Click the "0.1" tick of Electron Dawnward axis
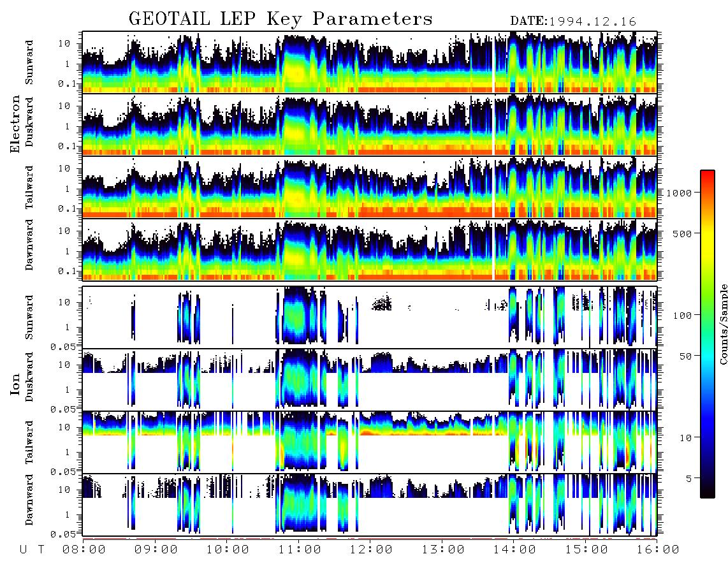This screenshot has width=728, height=561. 68,271
